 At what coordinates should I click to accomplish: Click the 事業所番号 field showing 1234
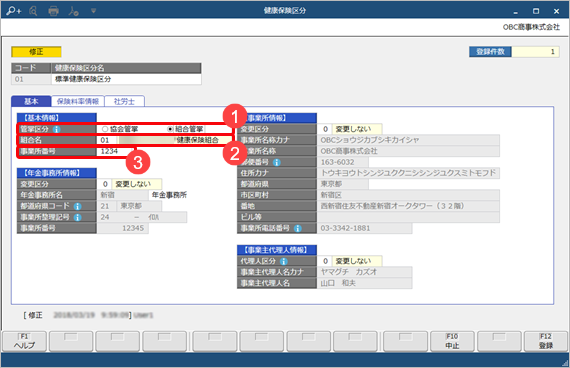pyautogui.click(x=115, y=151)
